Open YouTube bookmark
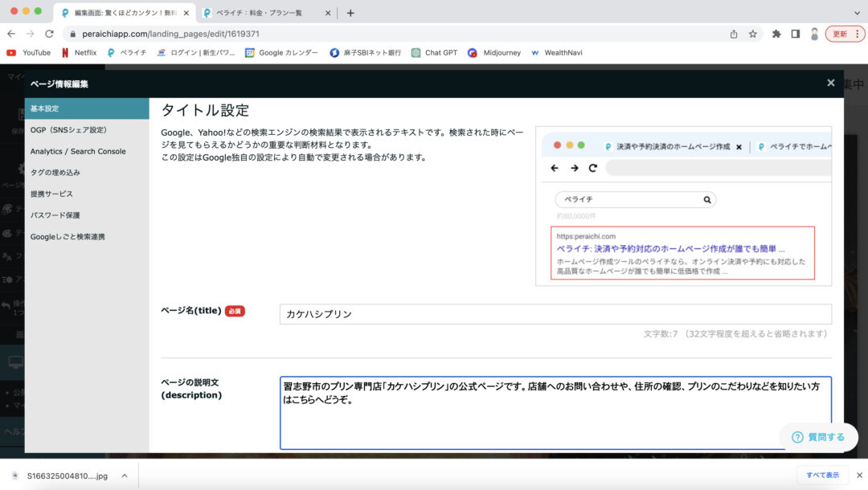This screenshot has height=490, width=868. pyautogui.click(x=28, y=52)
